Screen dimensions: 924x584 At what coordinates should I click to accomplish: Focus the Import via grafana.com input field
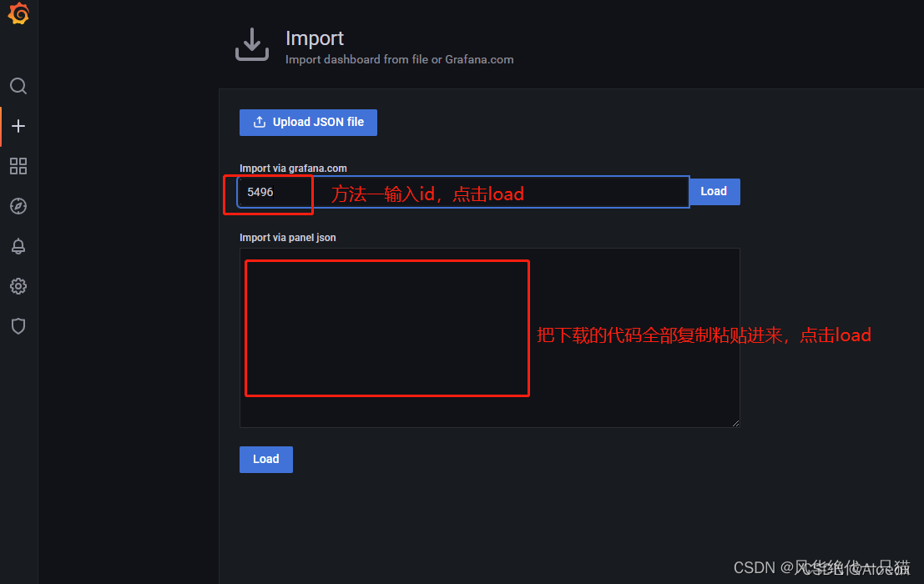click(x=463, y=192)
